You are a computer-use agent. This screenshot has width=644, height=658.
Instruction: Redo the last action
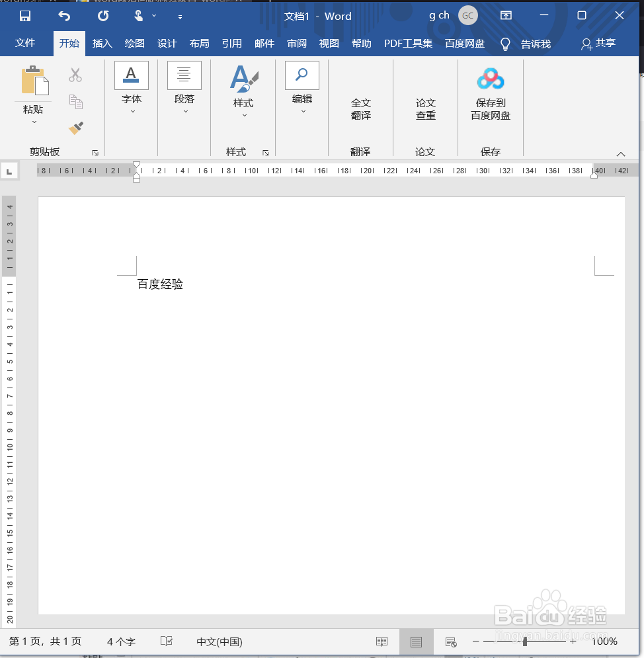(x=102, y=16)
